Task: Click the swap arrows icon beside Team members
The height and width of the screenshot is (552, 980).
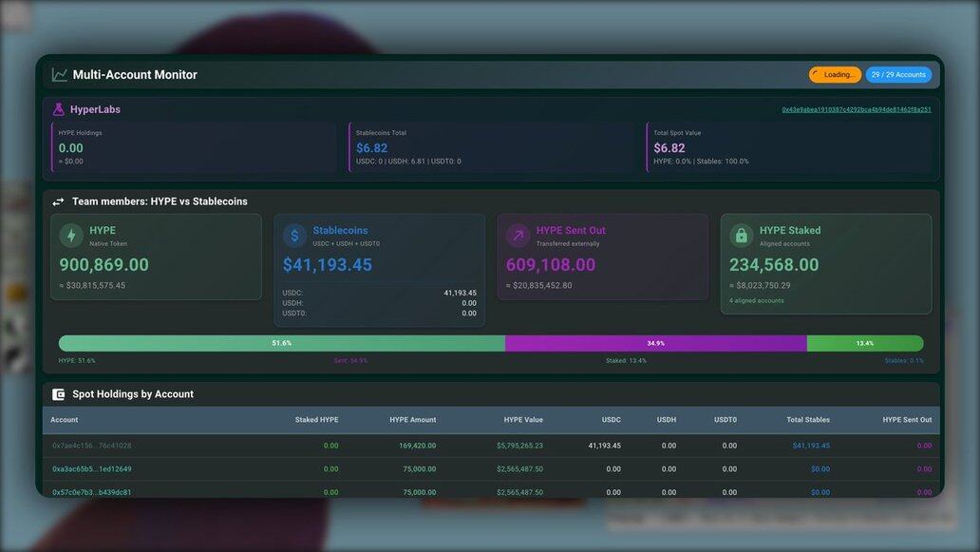Action: pyautogui.click(x=59, y=201)
